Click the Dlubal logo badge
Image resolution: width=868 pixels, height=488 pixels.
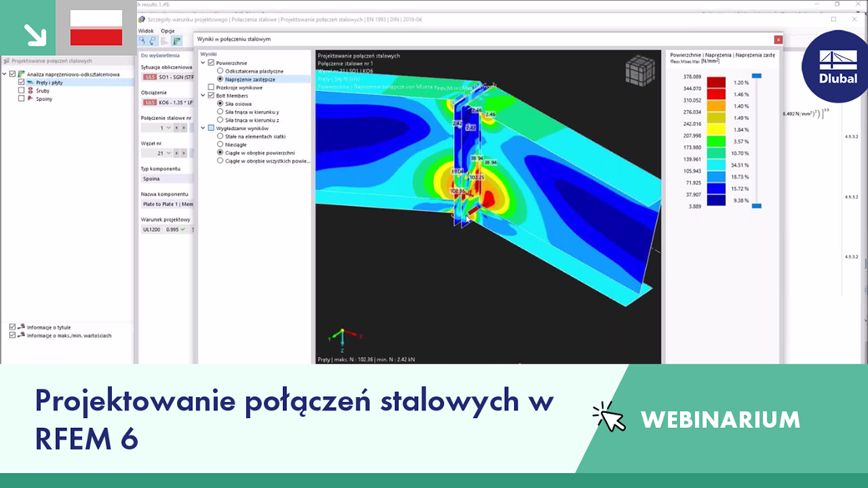pyautogui.click(x=837, y=67)
